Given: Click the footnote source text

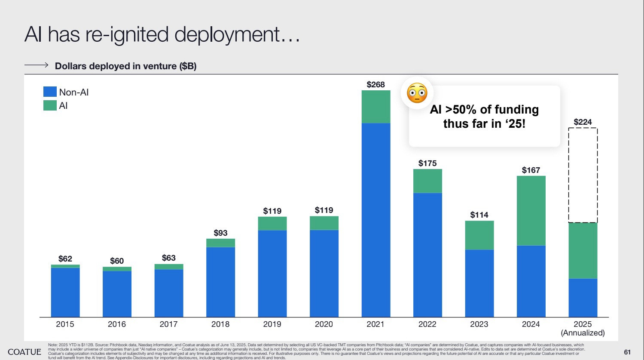Looking at the screenshot, I should coord(316,351).
